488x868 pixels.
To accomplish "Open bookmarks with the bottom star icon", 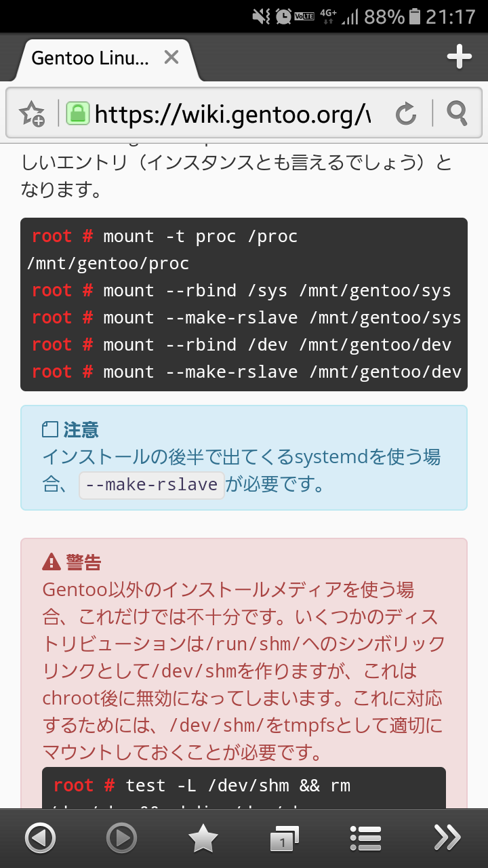I will [203, 839].
